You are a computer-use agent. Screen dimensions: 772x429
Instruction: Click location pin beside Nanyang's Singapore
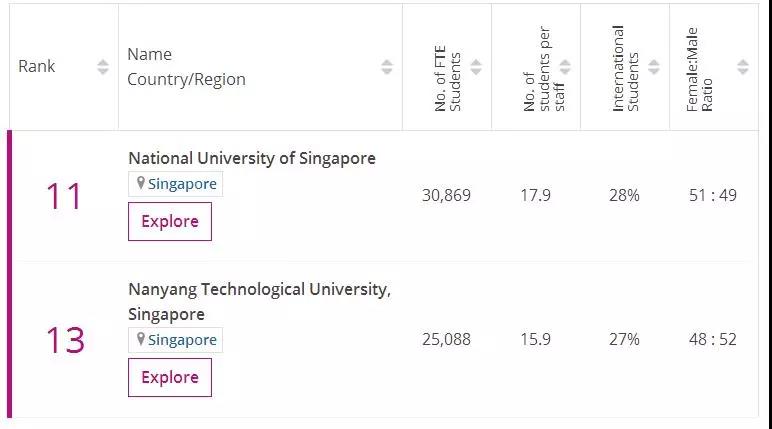pos(141,340)
